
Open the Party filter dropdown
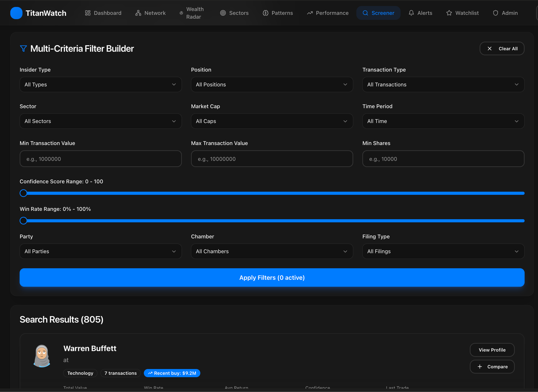click(x=101, y=251)
